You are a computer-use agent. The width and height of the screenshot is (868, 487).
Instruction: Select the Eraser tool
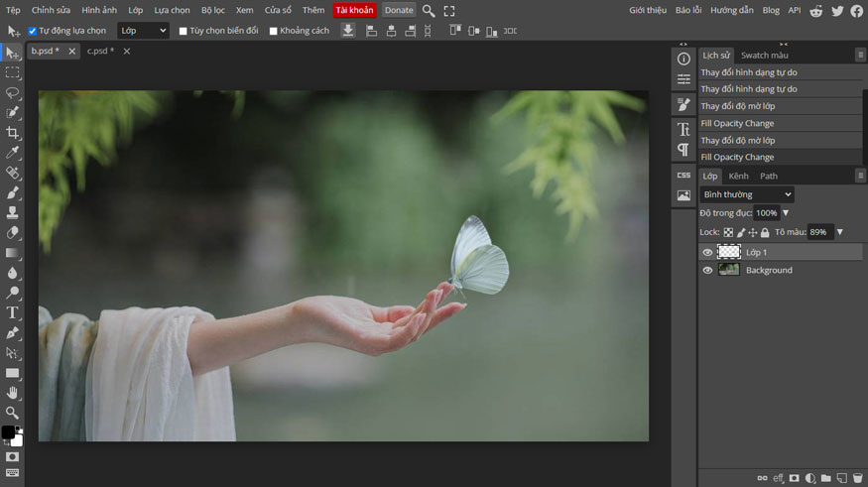[12, 233]
